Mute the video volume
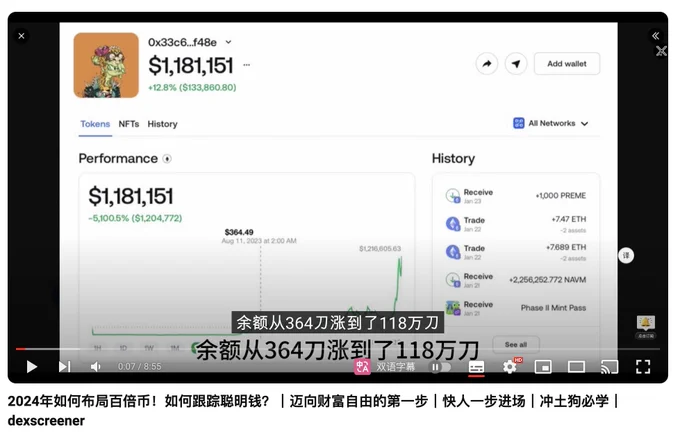This screenshot has height=432, width=680. (x=96, y=367)
